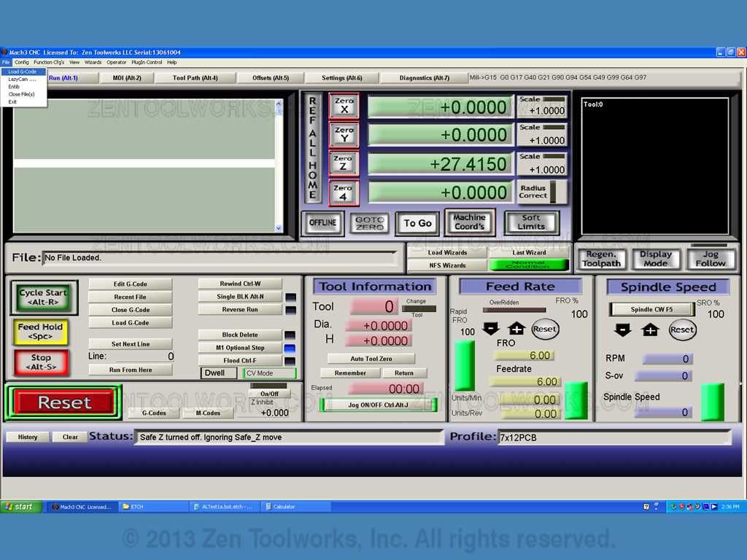Zero the X axis DRO
This screenshot has width=747, height=560.
coord(344,106)
